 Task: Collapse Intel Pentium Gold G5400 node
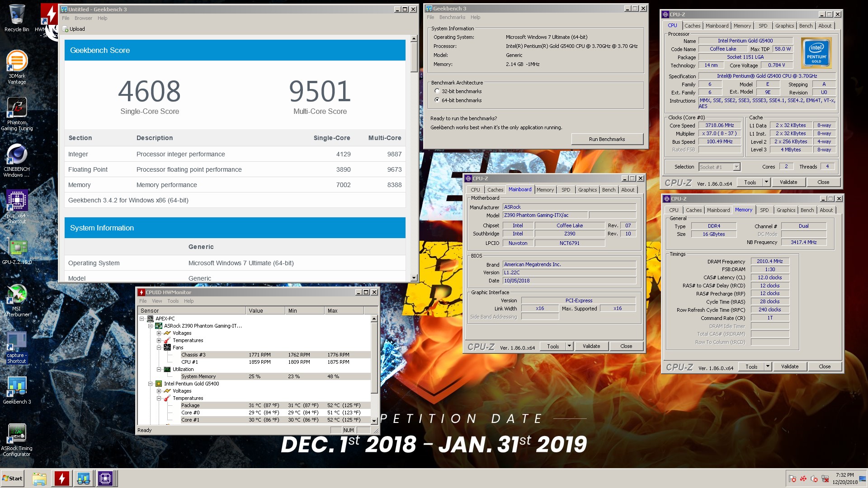point(150,384)
